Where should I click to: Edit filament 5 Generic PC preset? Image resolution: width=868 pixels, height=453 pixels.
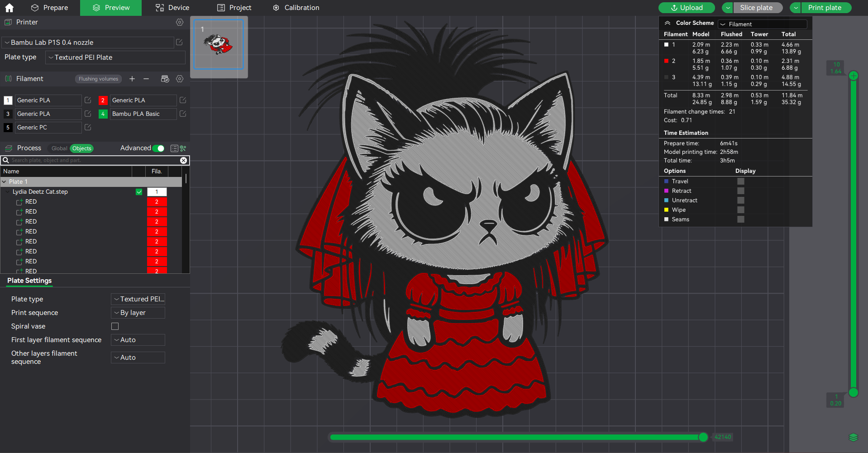point(88,127)
